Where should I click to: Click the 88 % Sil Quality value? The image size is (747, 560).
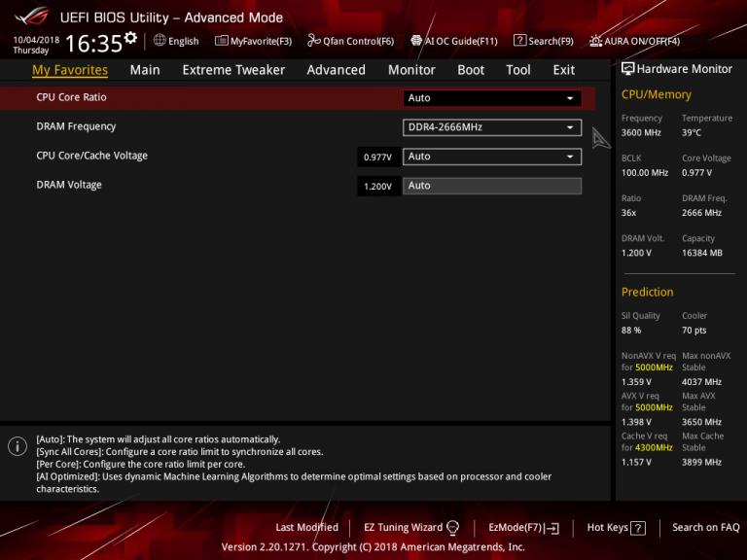(x=630, y=331)
